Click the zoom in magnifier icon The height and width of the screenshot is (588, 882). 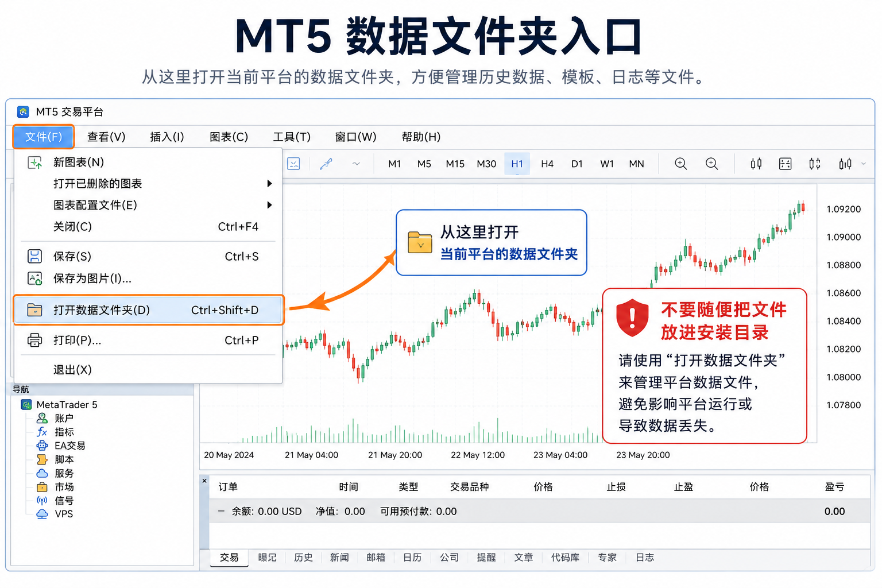(681, 164)
